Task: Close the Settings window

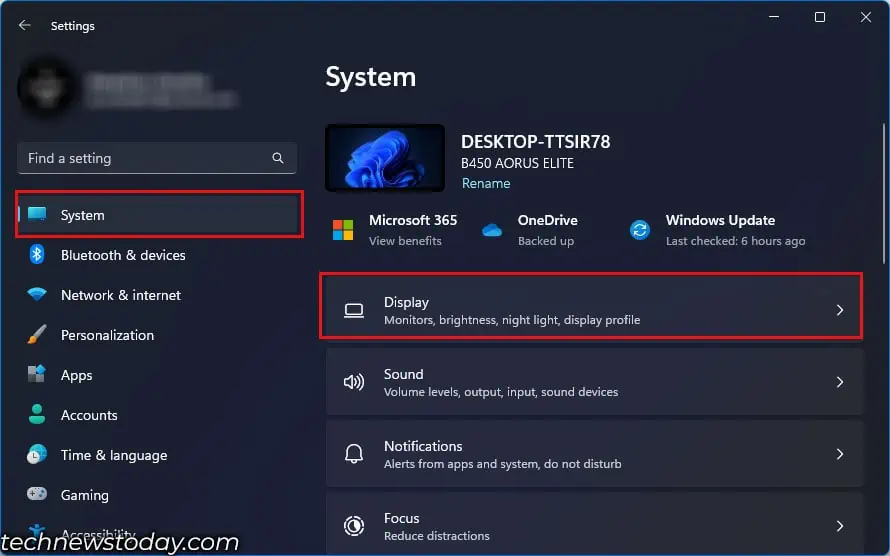Action: tap(866, 17)
